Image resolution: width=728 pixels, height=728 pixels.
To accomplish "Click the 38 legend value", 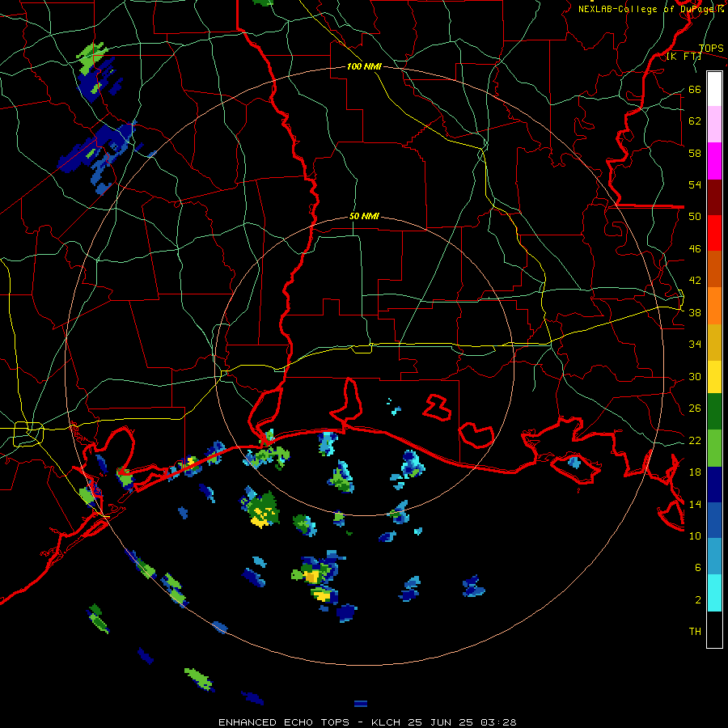I will [695, 313].
